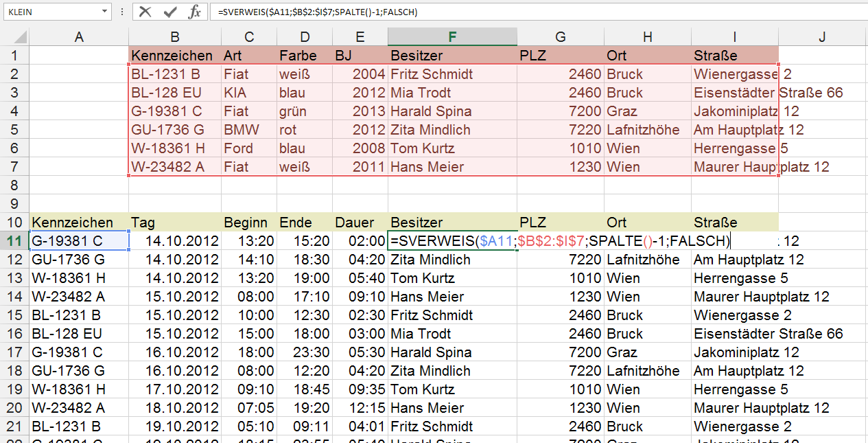
Task: Select the column J header
Action: [x=822, y=37]
